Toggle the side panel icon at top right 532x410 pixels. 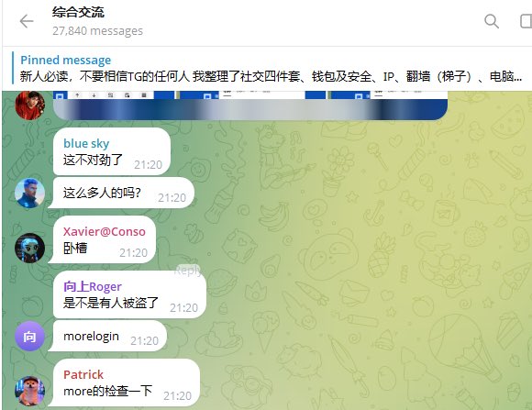[526, 21]
